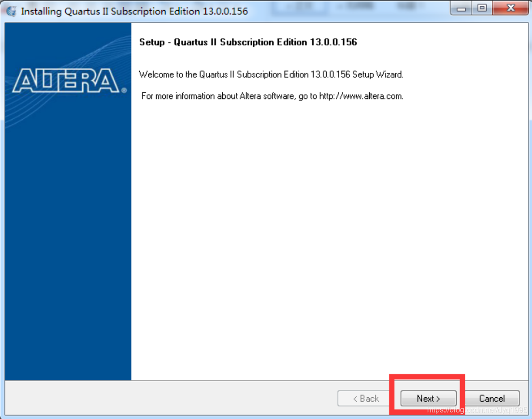Click the installer icon in title bar
The width and height of the screenshot is (532, 419).
tap(11, 11)
